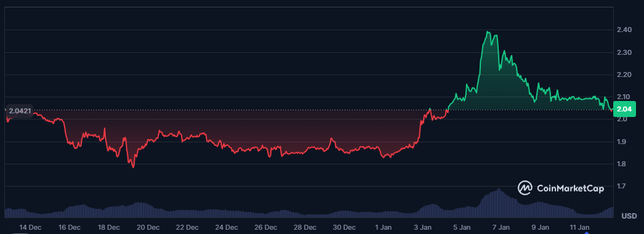Click the 28 Dec date label
Screen dimensions: 644x234
pyautogui.click(x=305, y=227)
